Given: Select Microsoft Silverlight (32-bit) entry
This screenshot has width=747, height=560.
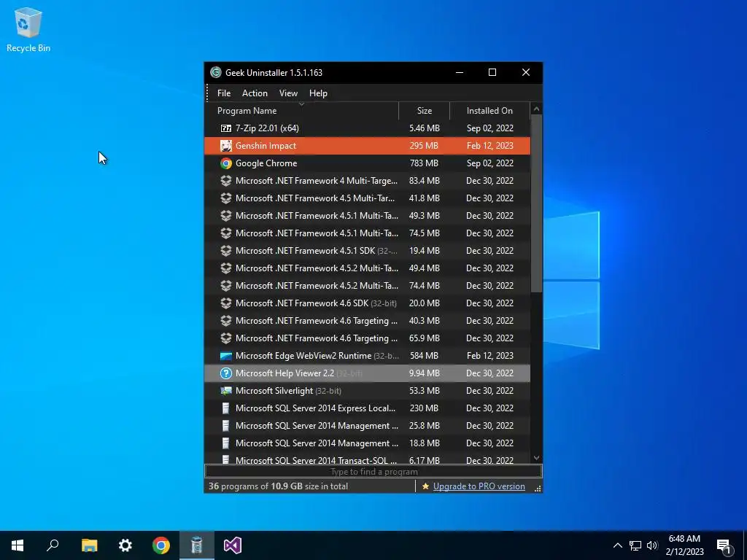Looking at the screenshot, I should (x=368, y=391).
